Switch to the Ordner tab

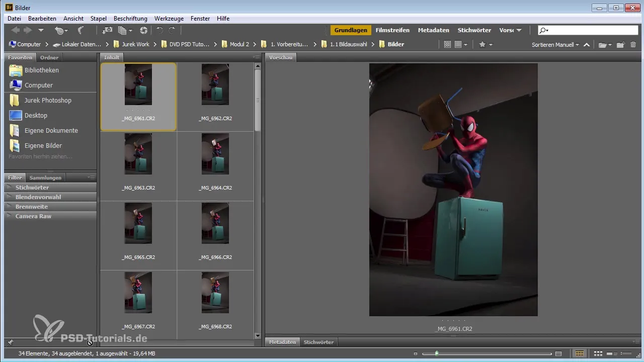click(x=49, y=57)
